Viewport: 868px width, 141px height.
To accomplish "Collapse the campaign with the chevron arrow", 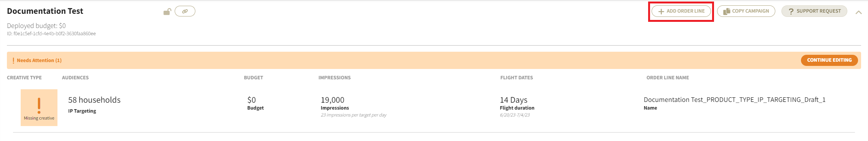I will click(859, 12).
